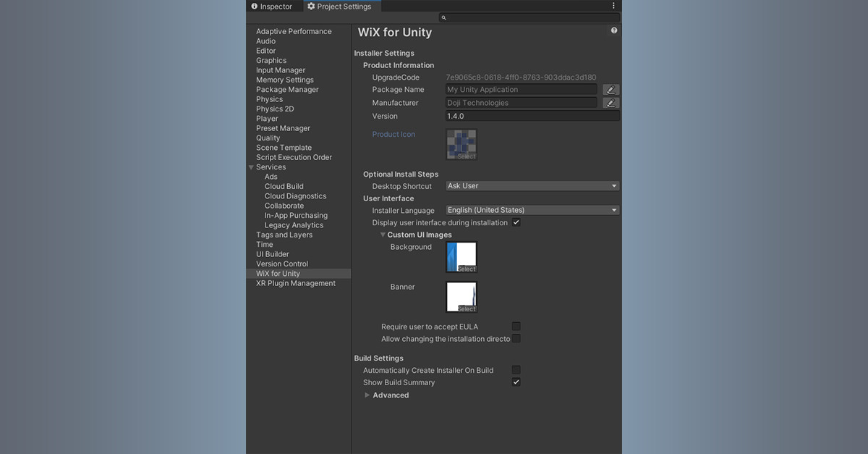Open Tags and Layers settings
Viewport: 868px width, 454px height.
pyautogui.click(x=284, y=235)
